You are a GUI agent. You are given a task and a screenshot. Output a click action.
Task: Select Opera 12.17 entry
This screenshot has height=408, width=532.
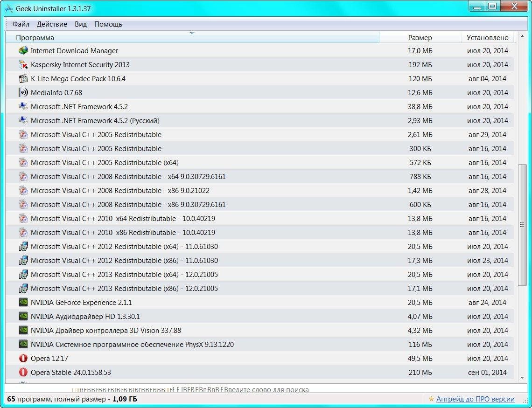(x=259, y=358)
